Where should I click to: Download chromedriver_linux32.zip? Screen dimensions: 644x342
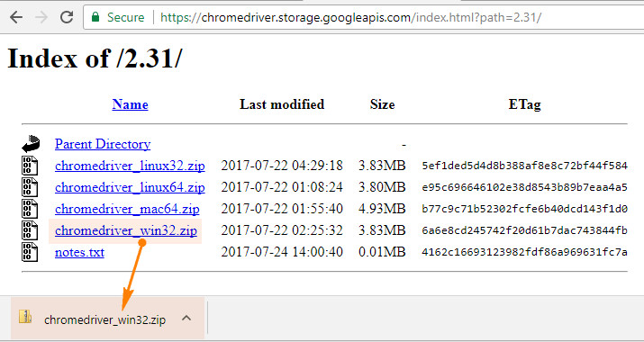coord(130,166)
